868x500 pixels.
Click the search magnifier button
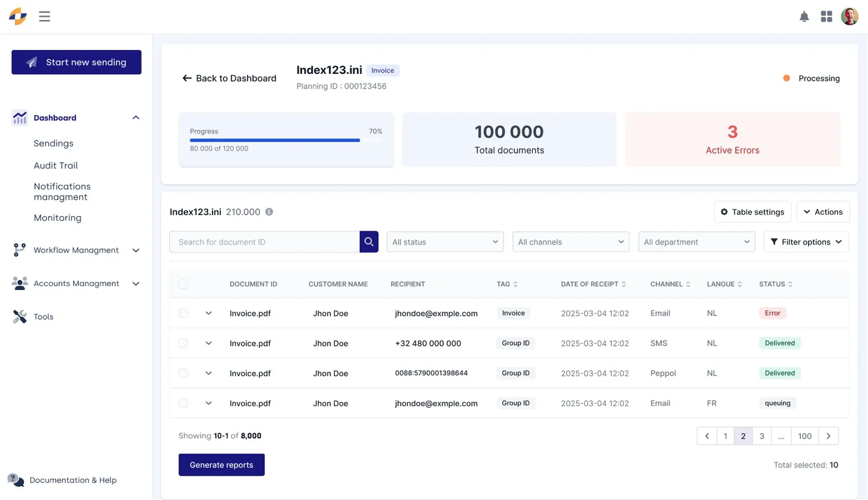[369, 242]
